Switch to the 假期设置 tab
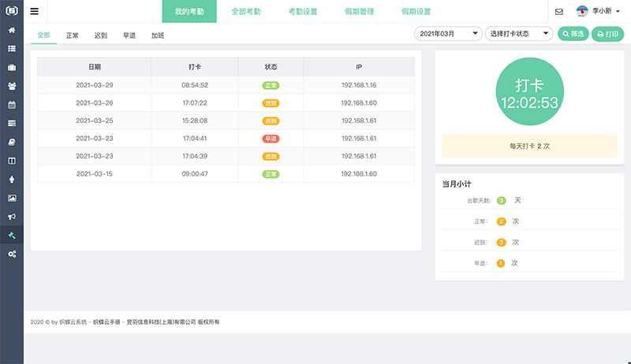The height and width of the screenshot is (364, 631). pos(416,11)
